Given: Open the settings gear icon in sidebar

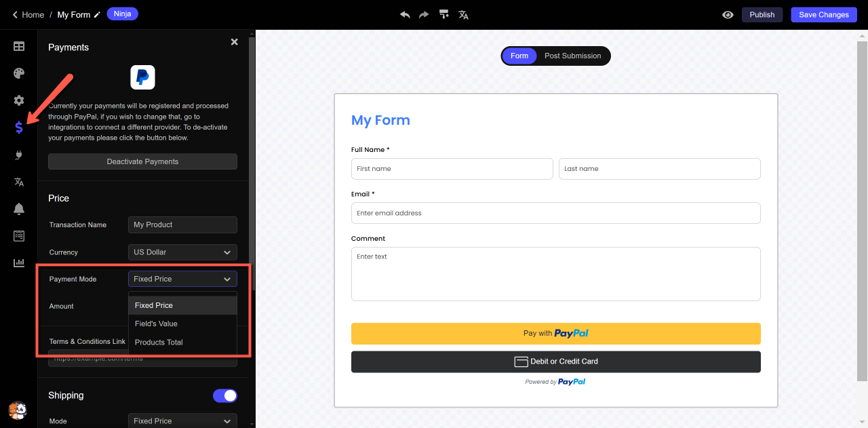Looking at the screenshot, I should 19,100.
